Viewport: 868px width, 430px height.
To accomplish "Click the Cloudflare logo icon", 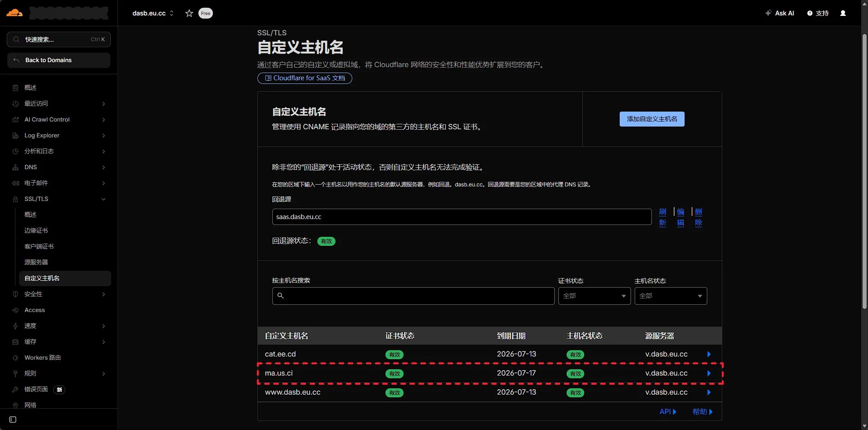I will coord(15,13).
